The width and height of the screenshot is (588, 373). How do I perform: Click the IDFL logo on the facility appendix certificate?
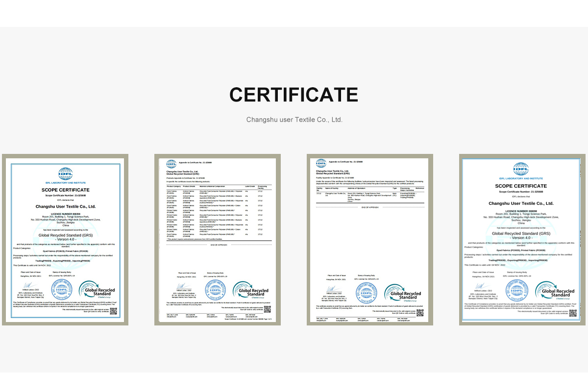click(321, 163)
